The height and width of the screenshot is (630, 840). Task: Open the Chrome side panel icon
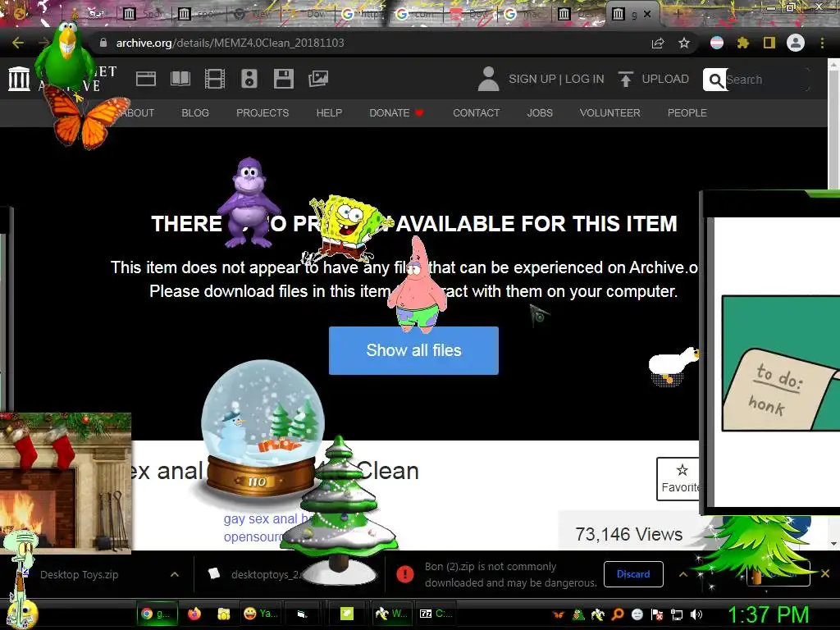pyautogui.click(x=769, y=43)
